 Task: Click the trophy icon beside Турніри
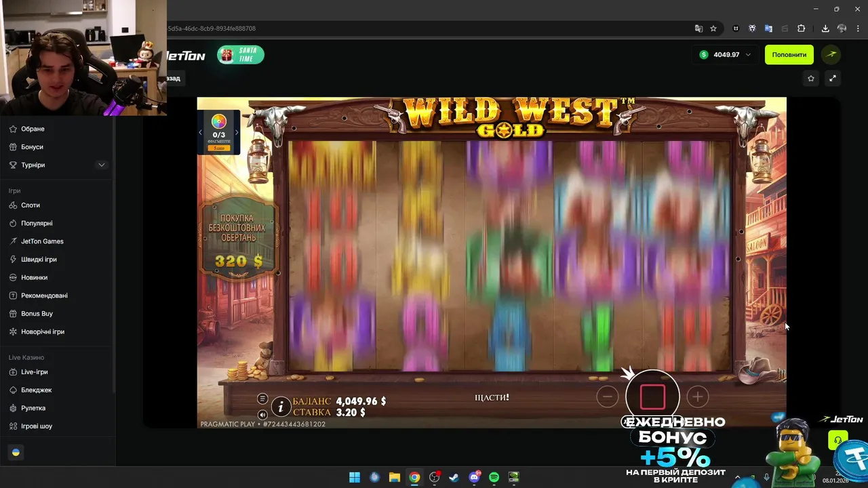14,165
